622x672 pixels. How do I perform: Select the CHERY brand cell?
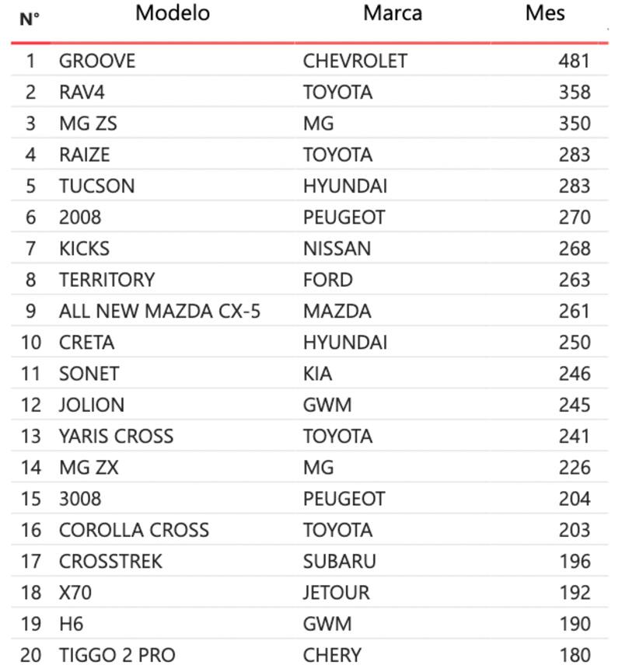click(x=332, y=656)
